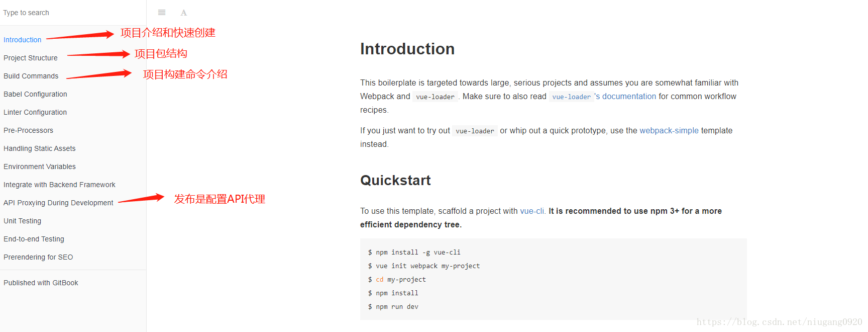The width and height of the screenshot is (868, 332).
Task: Follow the vue-loader's documentation link
Action: [603, 97]
